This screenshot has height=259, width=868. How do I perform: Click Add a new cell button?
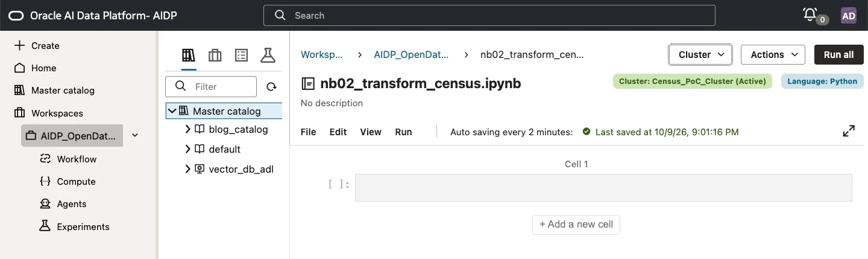576,225
